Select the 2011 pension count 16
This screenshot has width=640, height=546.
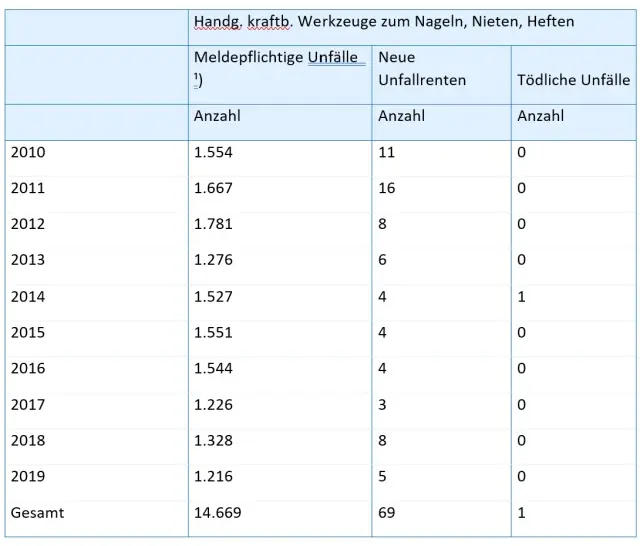point(387,188)
